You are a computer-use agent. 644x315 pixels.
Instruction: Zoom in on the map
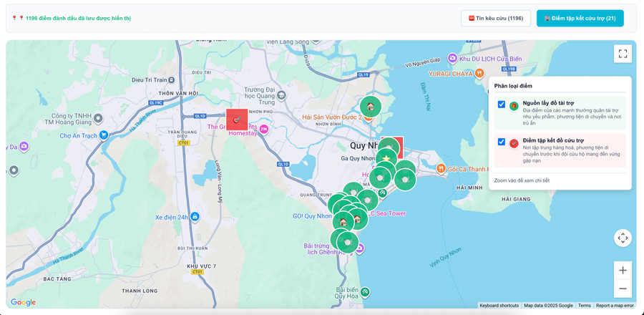point(623,270)
